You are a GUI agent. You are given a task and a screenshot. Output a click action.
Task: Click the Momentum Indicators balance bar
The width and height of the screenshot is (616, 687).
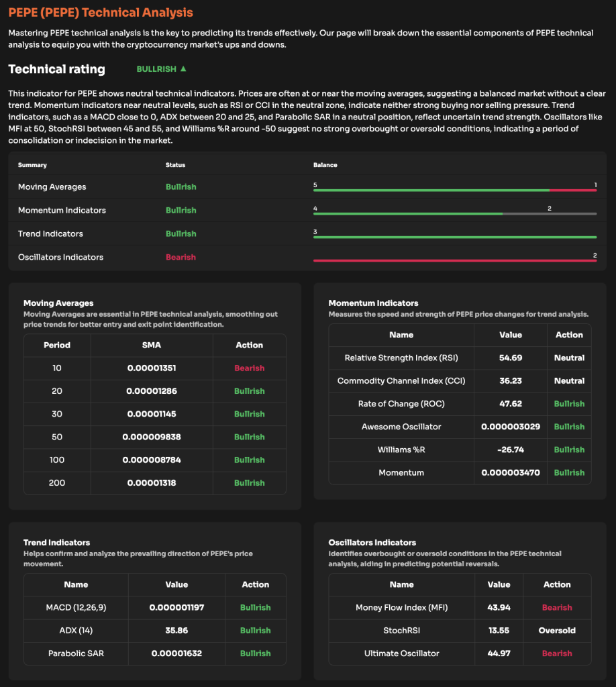point(456,213)
